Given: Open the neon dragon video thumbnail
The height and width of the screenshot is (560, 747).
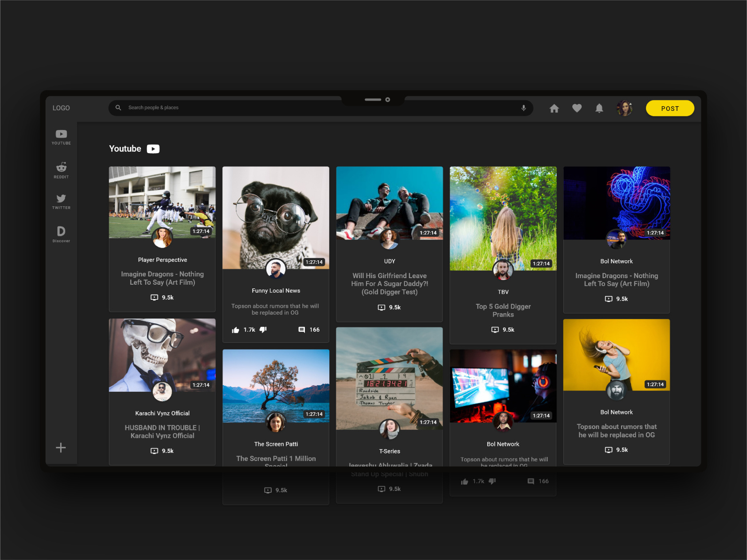Looking at the screenshot, I should point(617,203).
